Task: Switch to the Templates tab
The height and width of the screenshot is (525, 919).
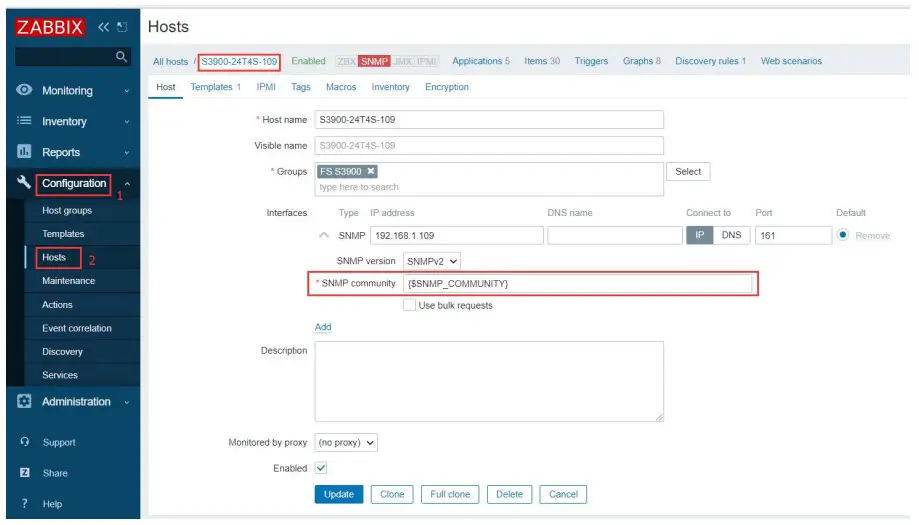Action: [216, 87]
